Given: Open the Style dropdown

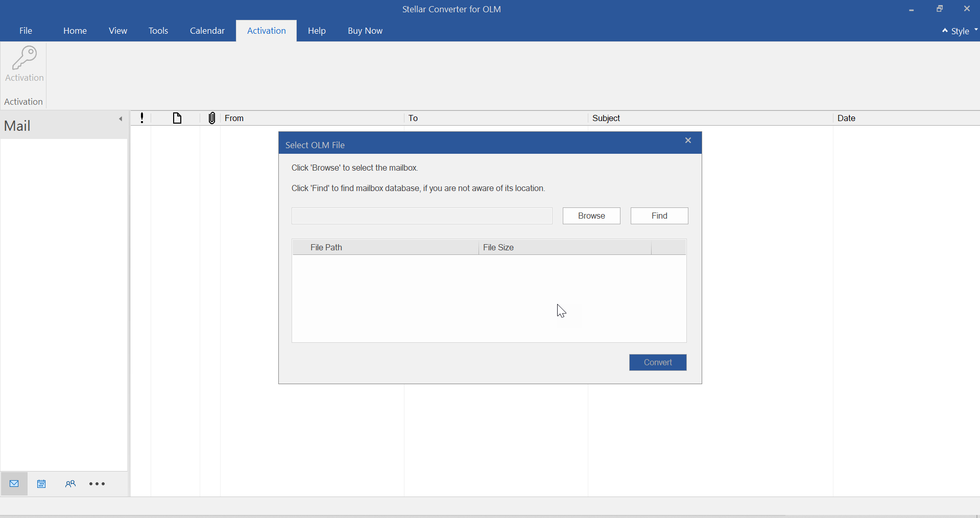Looking at the screenshot, I should point(964,31).
